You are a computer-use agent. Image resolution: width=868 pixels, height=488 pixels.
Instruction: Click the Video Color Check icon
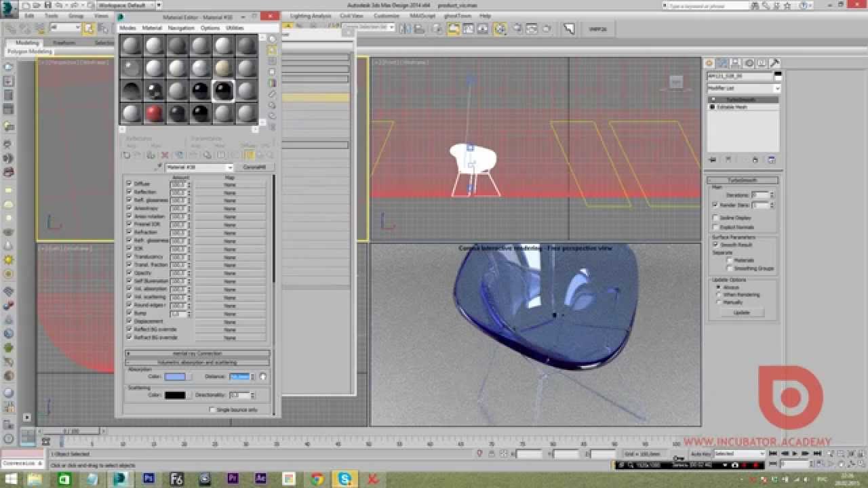coord(272,83)
